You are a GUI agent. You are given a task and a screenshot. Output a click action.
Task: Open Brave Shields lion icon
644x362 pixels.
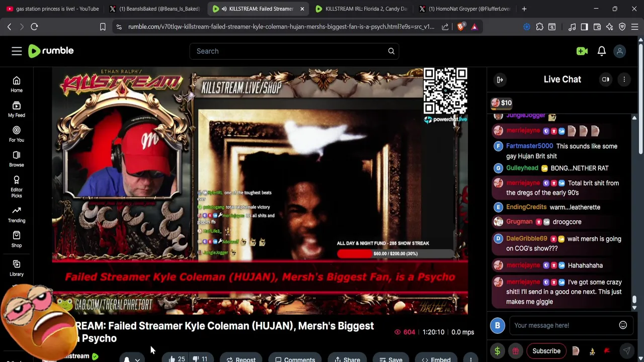click(461, 27)
